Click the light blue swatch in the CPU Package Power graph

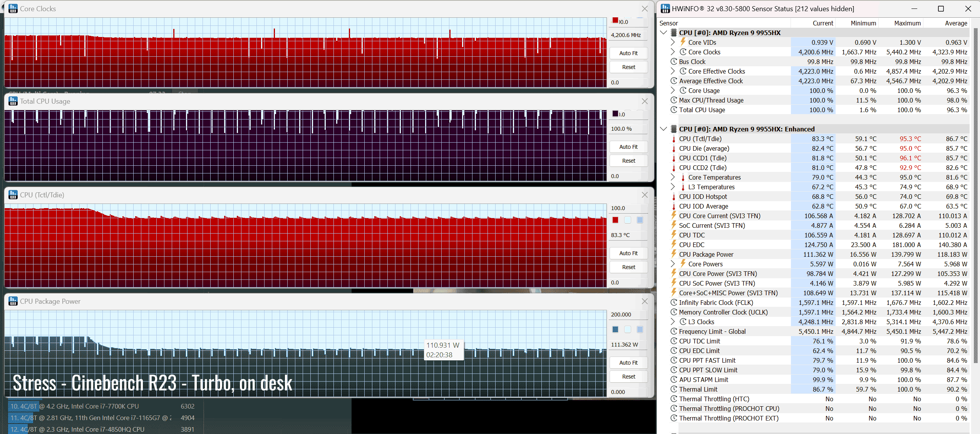click(x=640, y=329)
